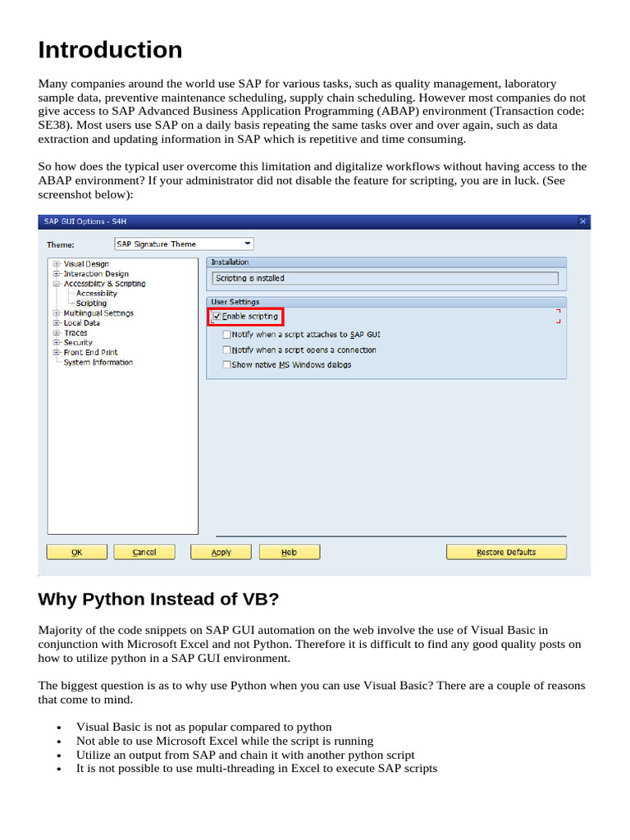Select Interaction Design in the options tree
630x840 pixels.
[96, 274]
